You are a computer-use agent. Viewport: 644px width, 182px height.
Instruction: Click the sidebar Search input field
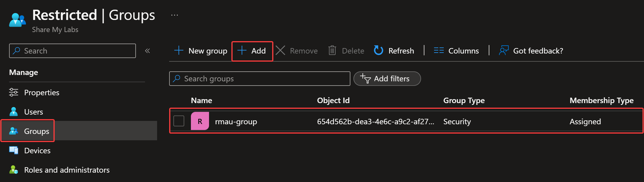[x=76, y=51]
